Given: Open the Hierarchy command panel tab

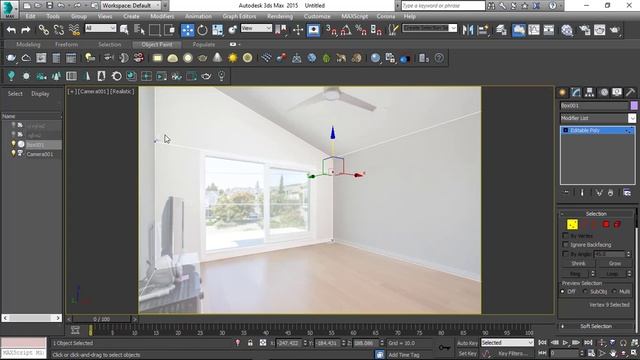Looking at the screenshot, I should (x=589, y=92).
